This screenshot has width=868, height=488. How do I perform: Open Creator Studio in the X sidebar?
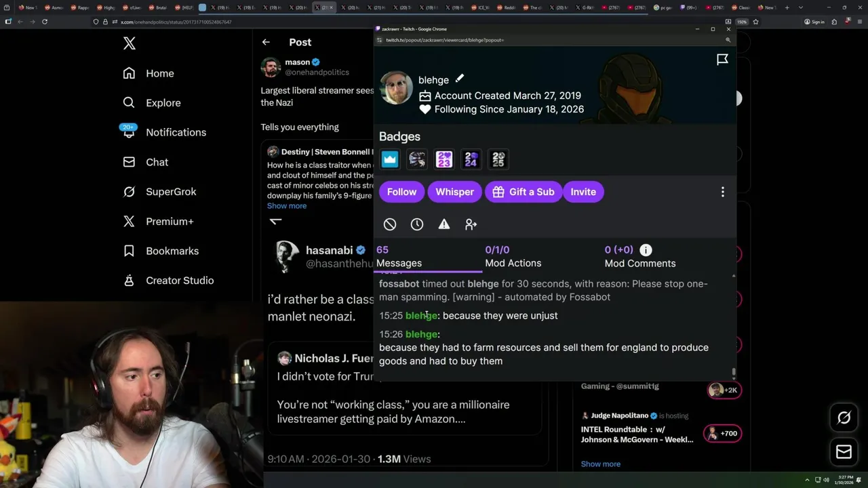point(168,280)
